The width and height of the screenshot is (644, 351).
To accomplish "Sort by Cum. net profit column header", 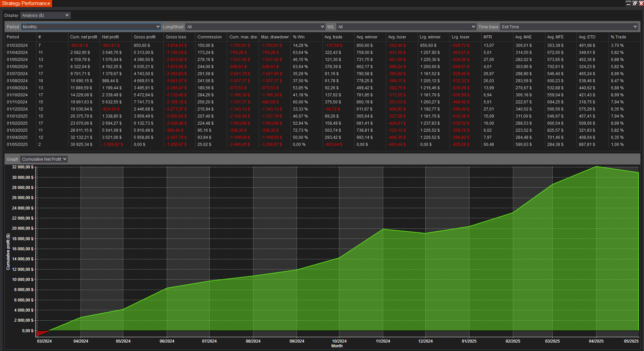I will point(84,37).
